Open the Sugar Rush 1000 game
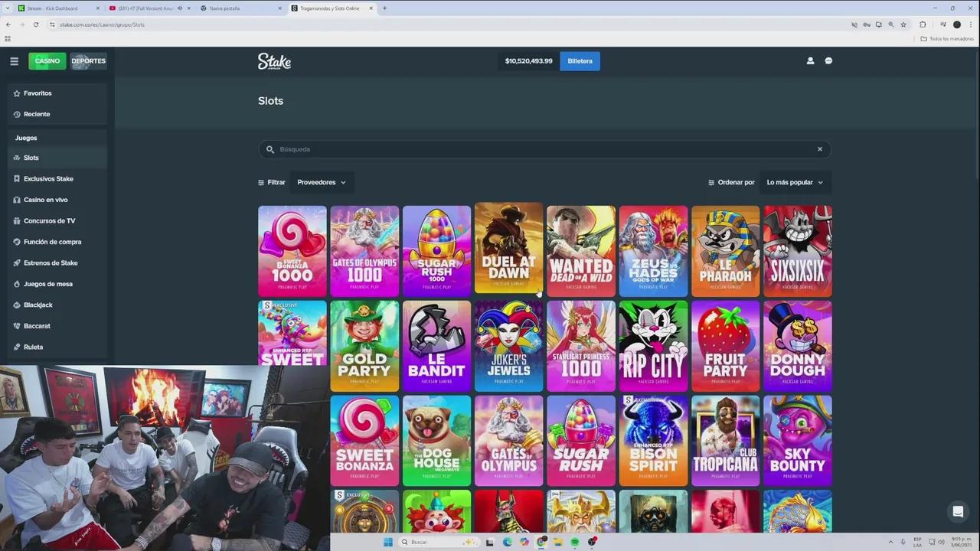This screenshot has width=980, height=551. coord(436,251)
